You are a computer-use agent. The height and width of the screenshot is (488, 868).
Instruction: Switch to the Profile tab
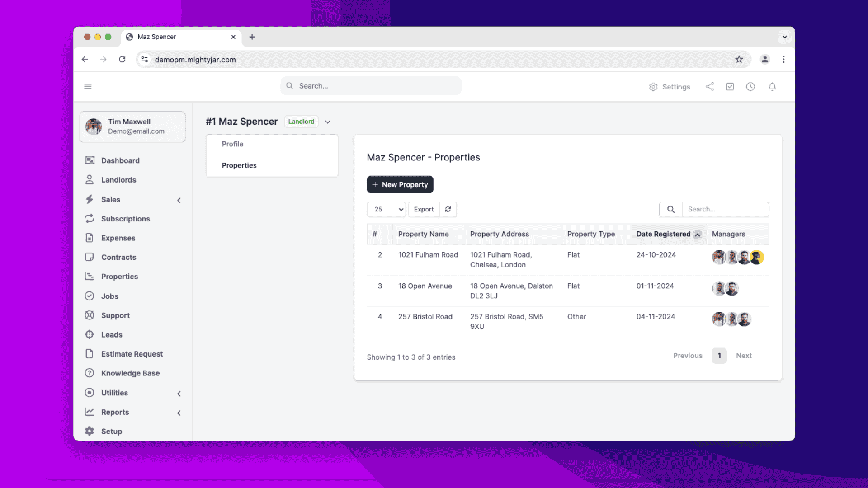(x=272, y=144)
